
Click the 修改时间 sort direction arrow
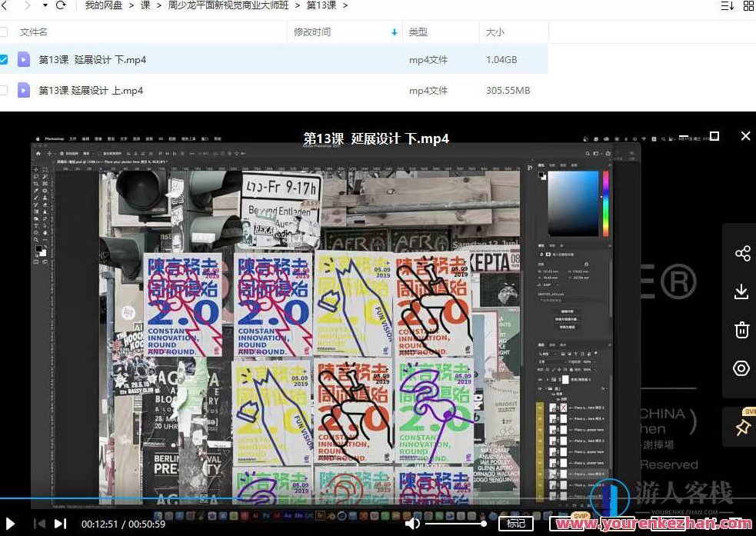[x=395, y=32]
